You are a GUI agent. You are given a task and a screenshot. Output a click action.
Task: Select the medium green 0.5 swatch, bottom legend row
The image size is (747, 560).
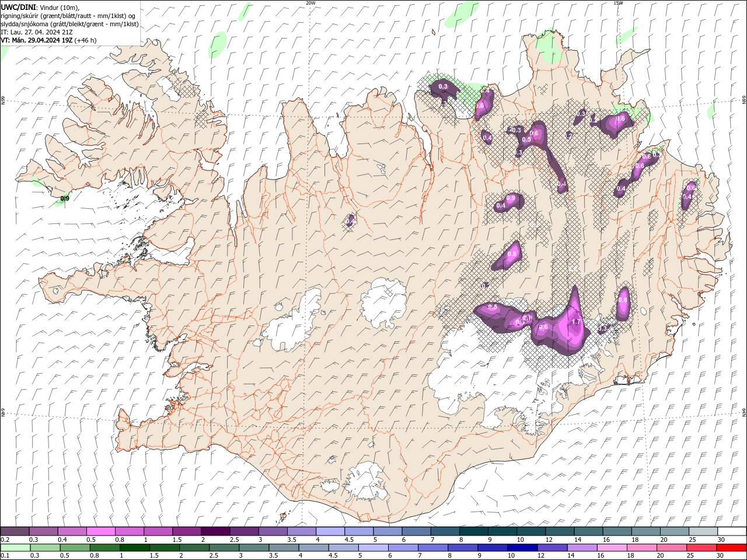75,548
